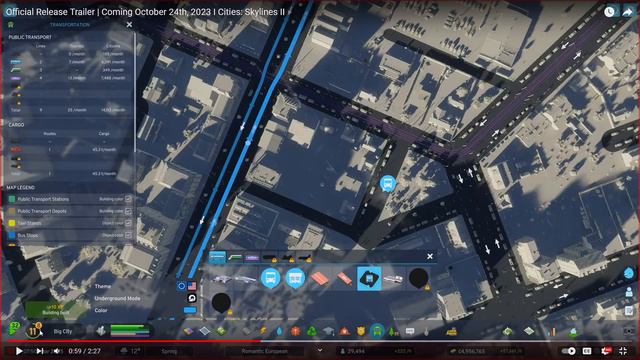Open the Water and Sewage droplet icon
The image size is (640, 360).
pyautogui.click(x=279, y=331)
